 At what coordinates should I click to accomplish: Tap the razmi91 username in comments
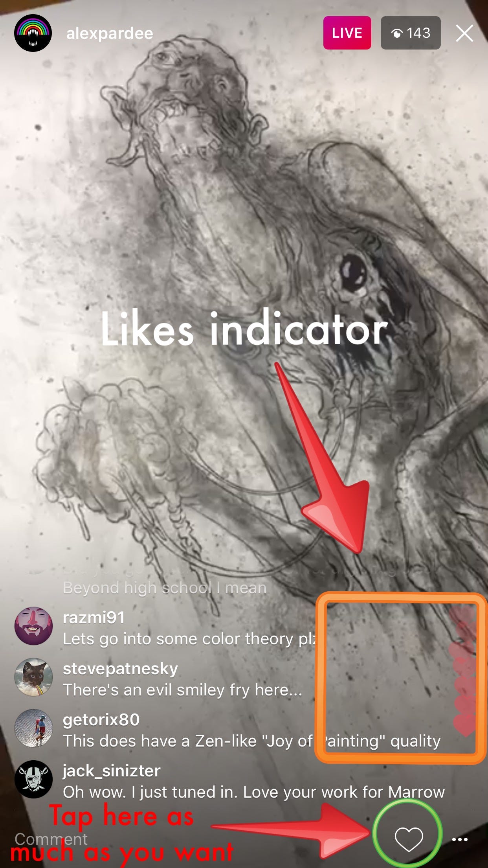(94, 617)
